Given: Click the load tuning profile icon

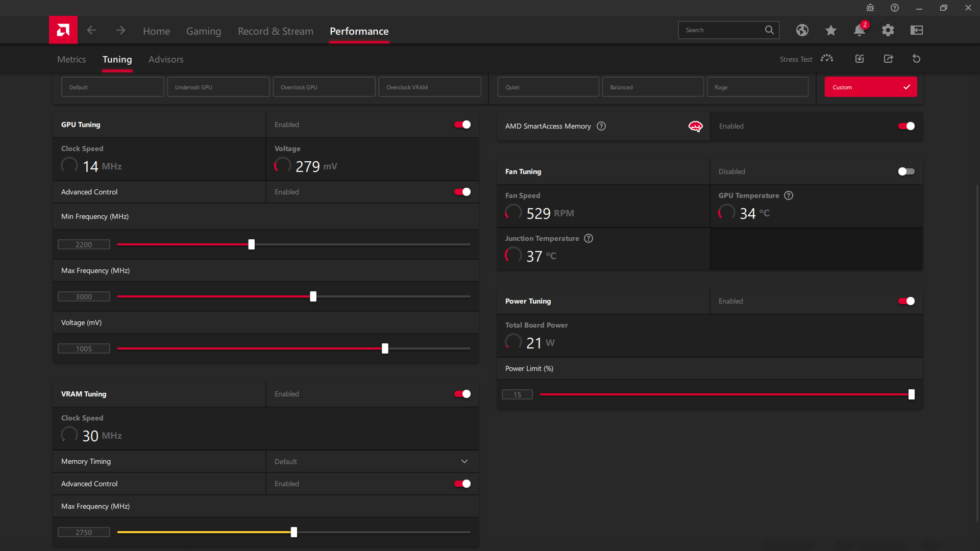Looking at the screenshot, I should 860,59.
